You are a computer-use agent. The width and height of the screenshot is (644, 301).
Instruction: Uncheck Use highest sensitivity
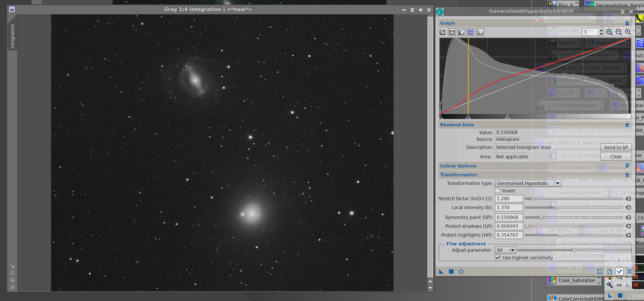click(497, 258)
